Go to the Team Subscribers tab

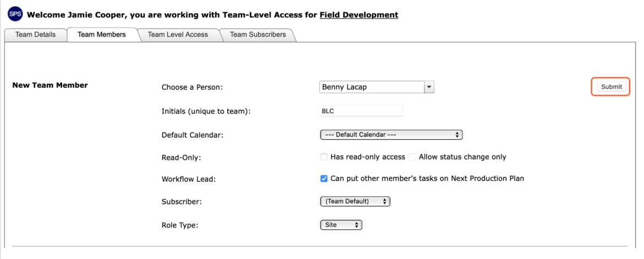(258, 35)
